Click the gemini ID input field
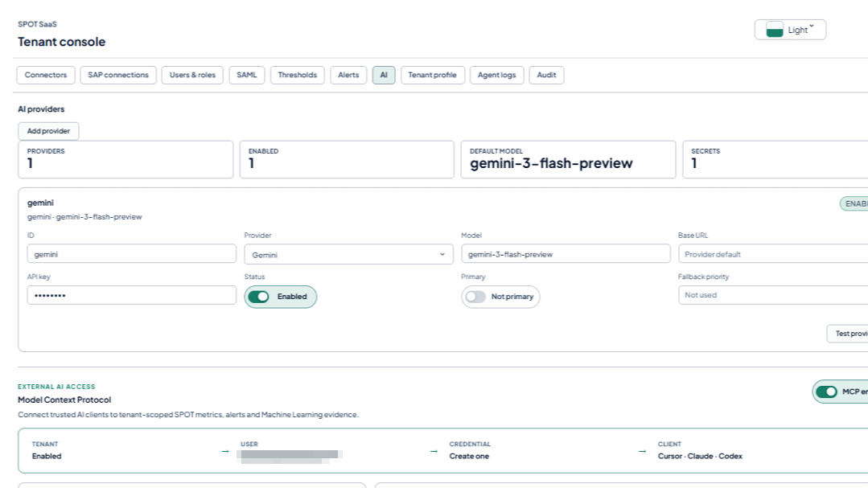This screenshot has width=868, height=488. [132, 254]
